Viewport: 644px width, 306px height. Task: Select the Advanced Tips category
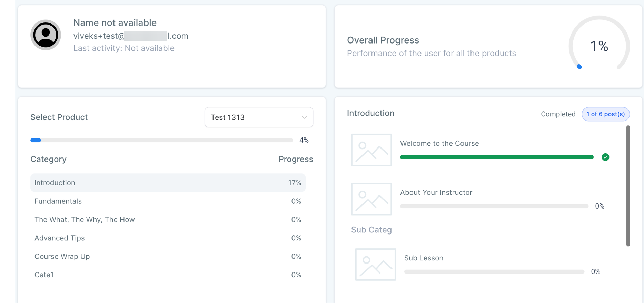click(59, 238)
